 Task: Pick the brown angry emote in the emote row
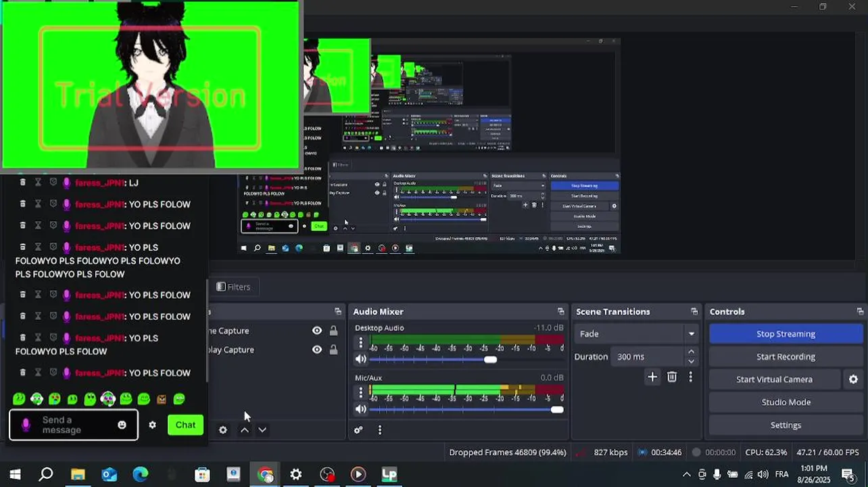(x=161, y=399)
